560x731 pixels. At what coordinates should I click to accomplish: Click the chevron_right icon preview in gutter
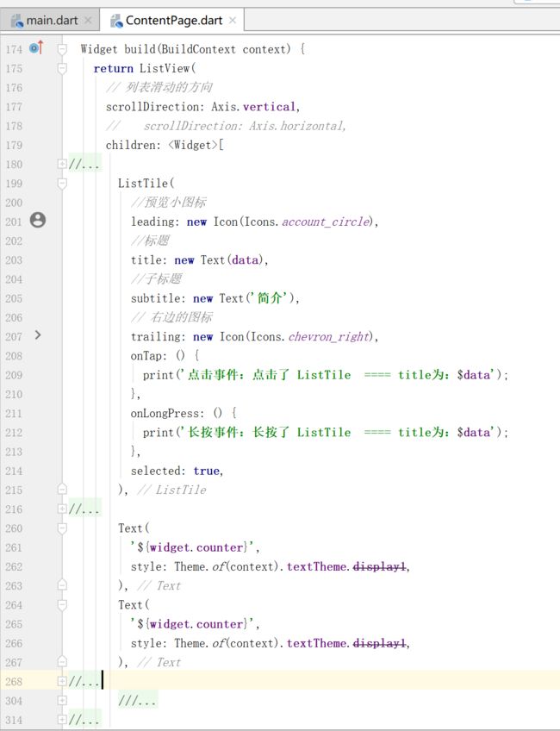37,335
